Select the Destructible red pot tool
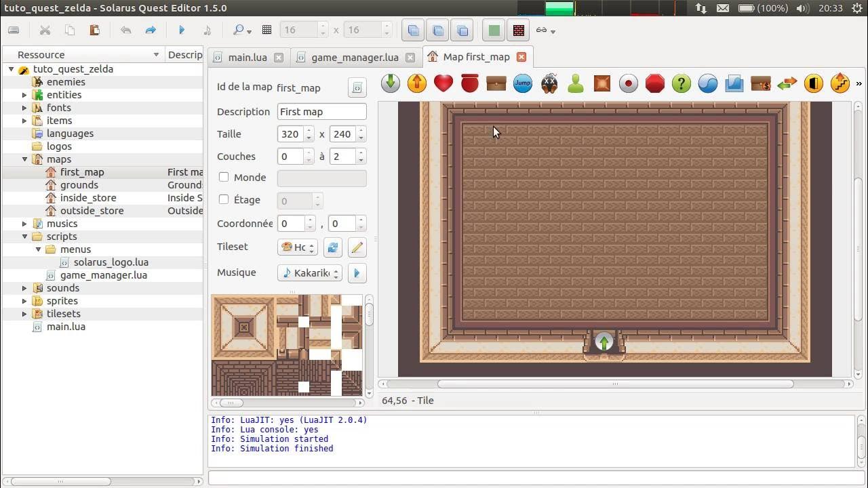The height and width of the screenshot is (488, 868). click(470, 83)
